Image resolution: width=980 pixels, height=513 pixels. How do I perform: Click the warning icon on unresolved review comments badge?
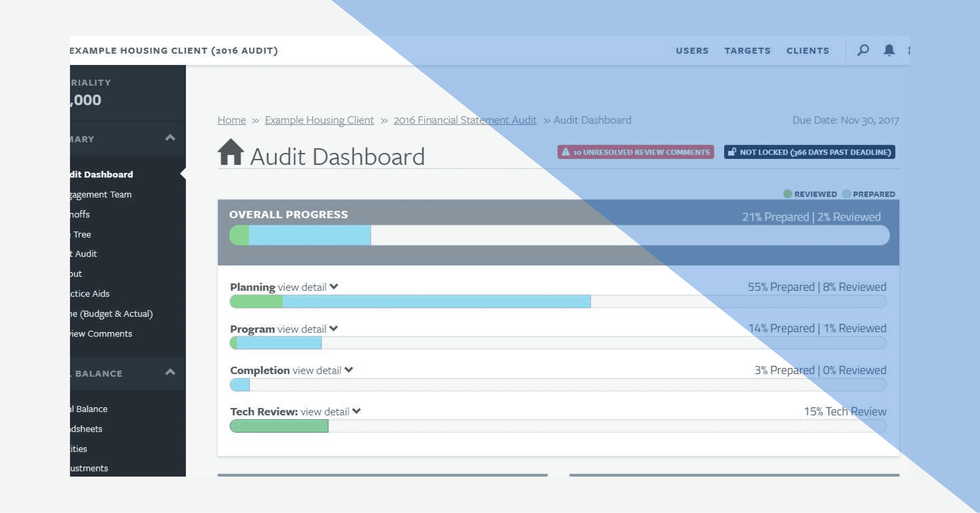565,152
